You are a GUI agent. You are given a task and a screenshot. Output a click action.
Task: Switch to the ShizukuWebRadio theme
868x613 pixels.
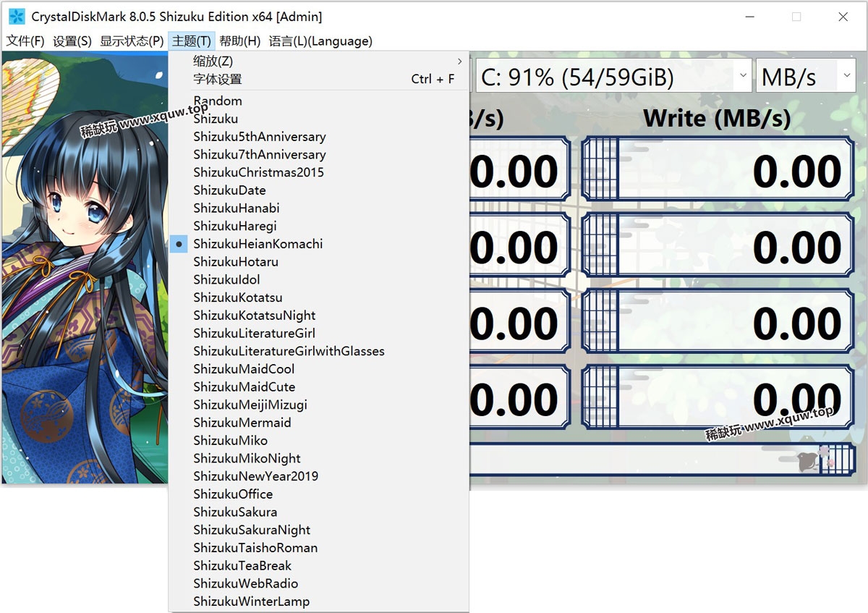tap(319, 583)
